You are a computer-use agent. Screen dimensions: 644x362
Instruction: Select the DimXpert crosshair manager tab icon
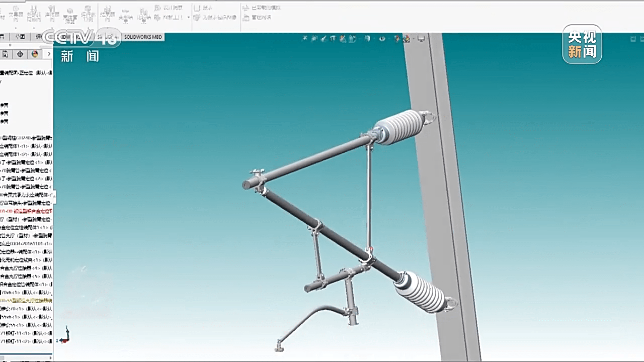(x=20, y=54)
